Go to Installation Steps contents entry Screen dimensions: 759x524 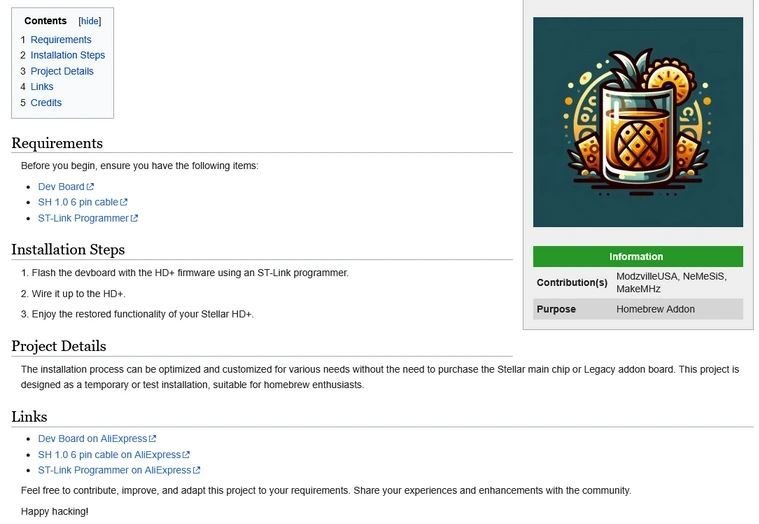68,55
